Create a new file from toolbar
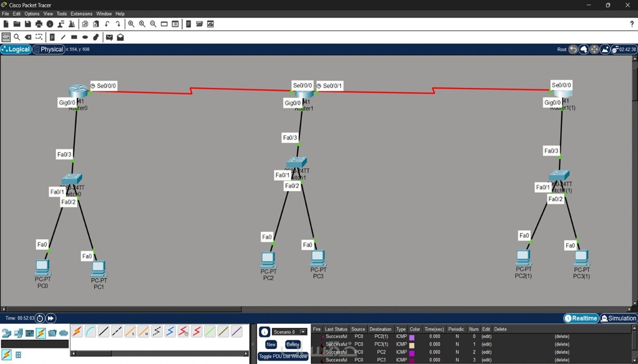This screenshot has width=638, height=364. (x=6, y=24)
